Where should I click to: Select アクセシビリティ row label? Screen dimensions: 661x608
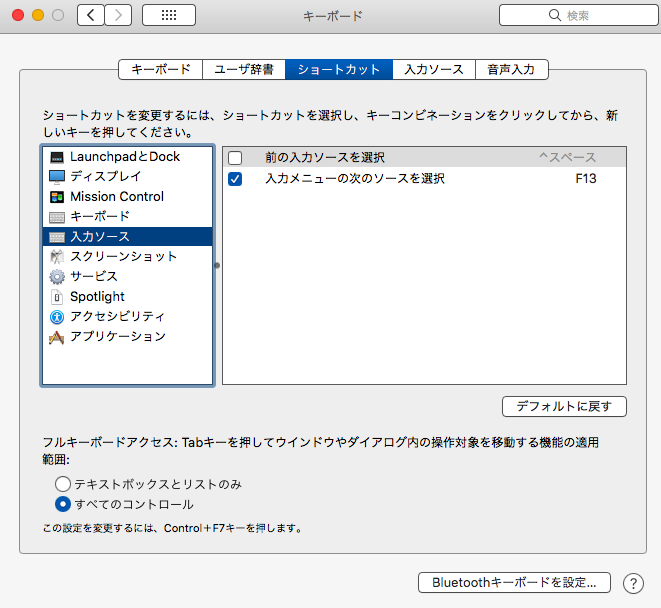pyautogui.click(x=117, y=316)
